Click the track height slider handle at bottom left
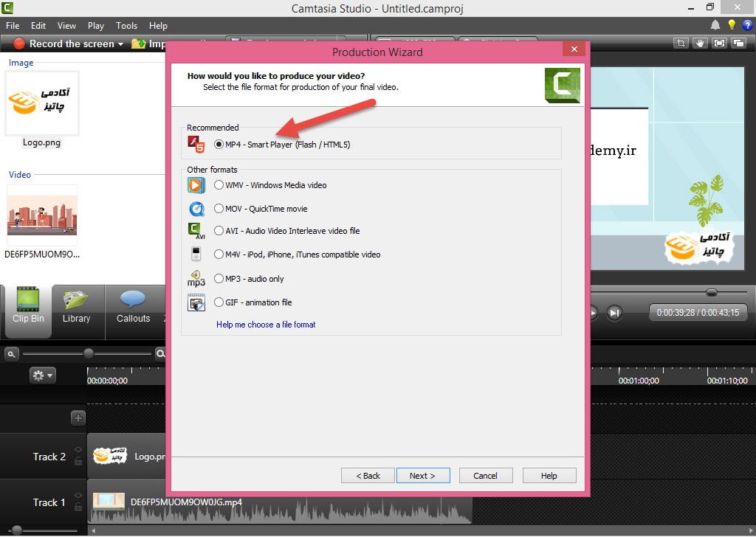756x537 pixels. pos(17,530)
